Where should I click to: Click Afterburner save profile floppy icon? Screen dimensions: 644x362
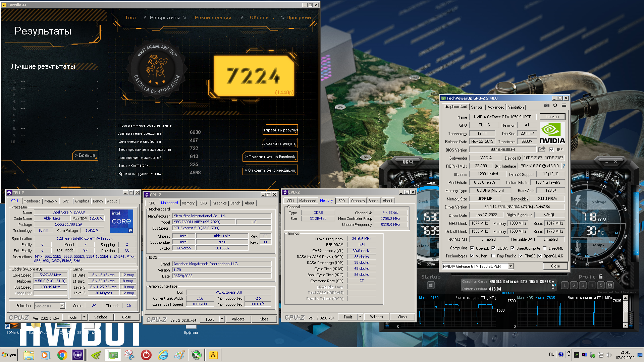(610, 285)
